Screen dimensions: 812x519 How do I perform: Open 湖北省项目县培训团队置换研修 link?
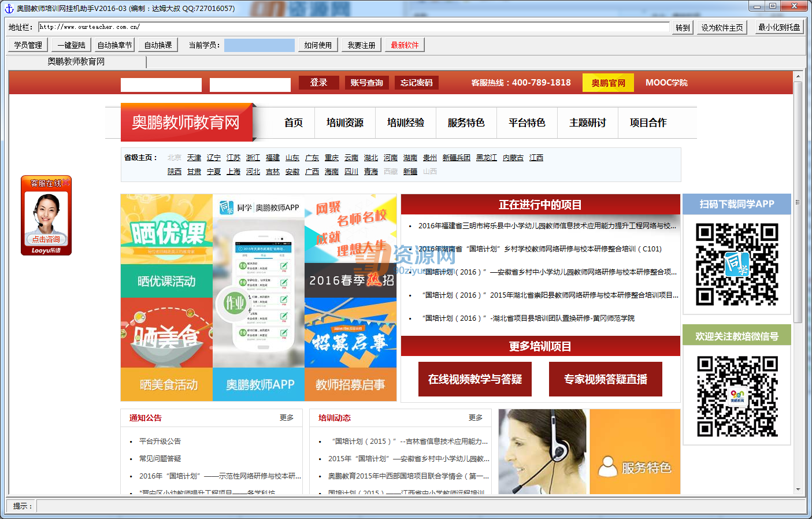pyautogui.click(x=528, y=318)
